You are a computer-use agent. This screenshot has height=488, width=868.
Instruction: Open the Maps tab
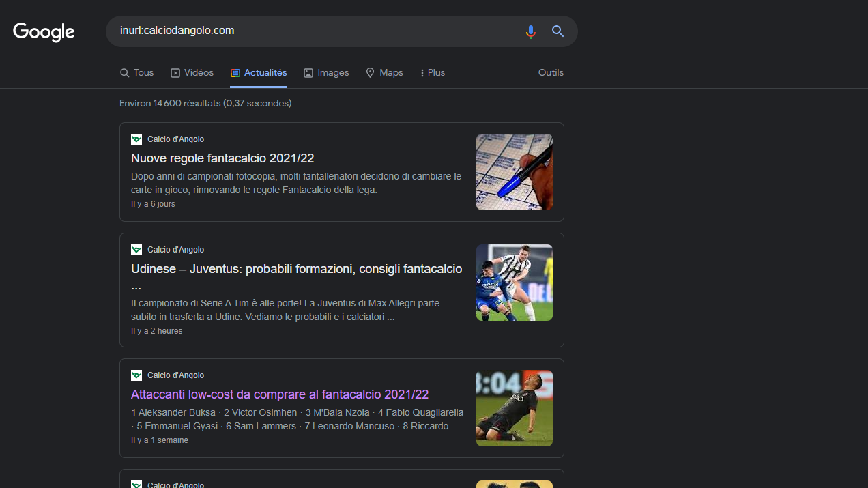coord(384,73)
